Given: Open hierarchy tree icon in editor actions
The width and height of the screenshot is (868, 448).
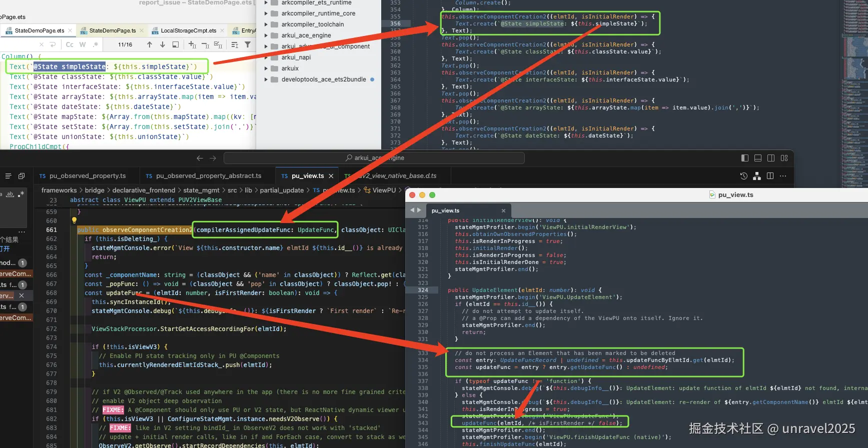Looking at the screenshot, I should point(757,176).
